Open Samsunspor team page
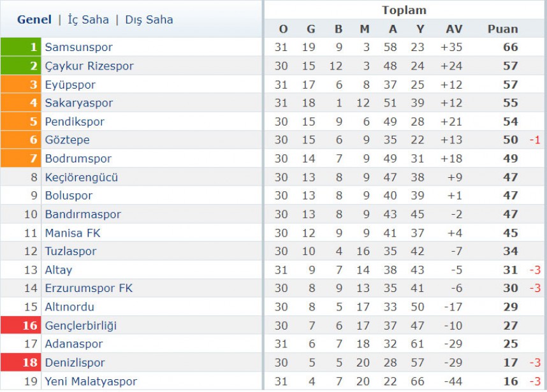 (x=78, y=47)
